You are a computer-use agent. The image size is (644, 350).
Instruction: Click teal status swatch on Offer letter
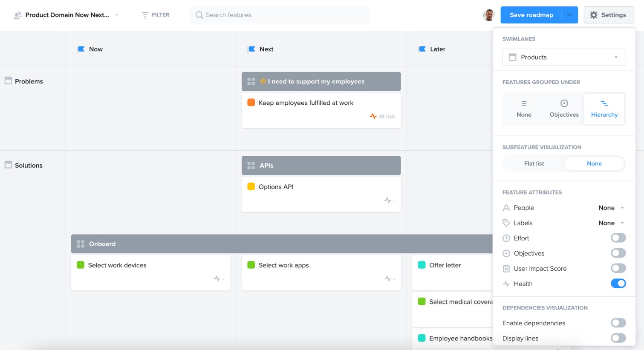pos(422,264)
